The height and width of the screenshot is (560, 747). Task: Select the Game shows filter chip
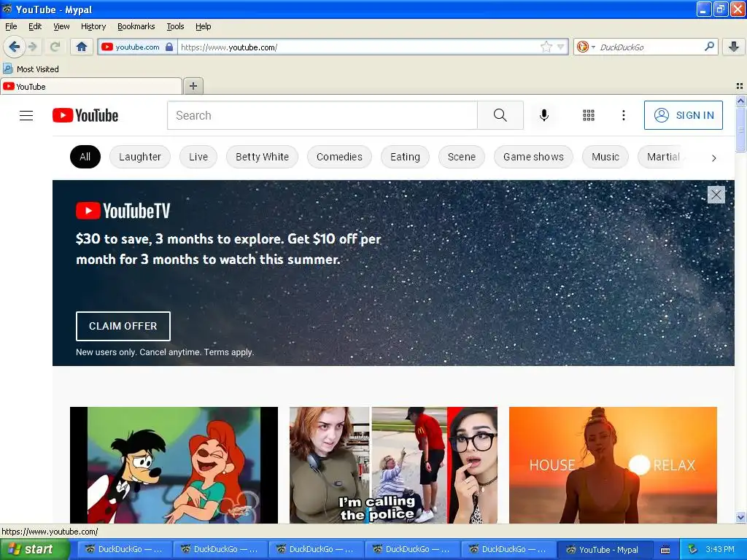coord(533,157)
